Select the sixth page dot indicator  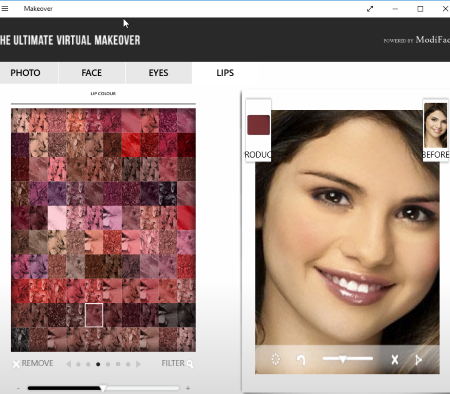pyautogui.click(x=128, y=364)
